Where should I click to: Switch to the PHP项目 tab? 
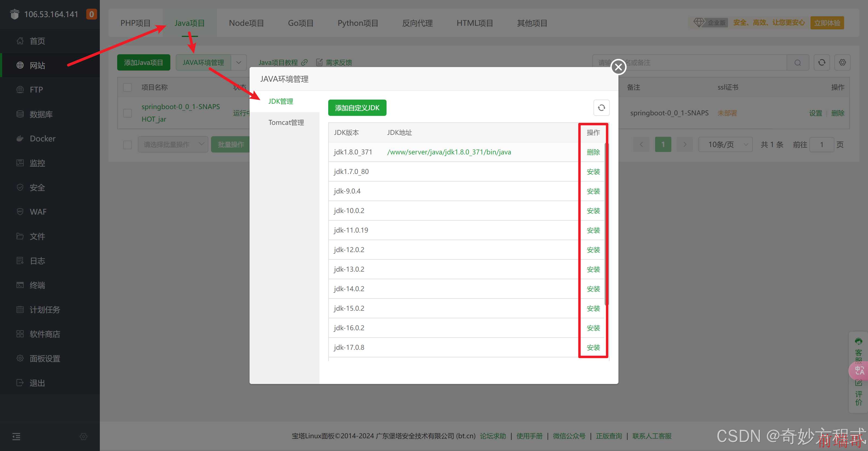135,23
